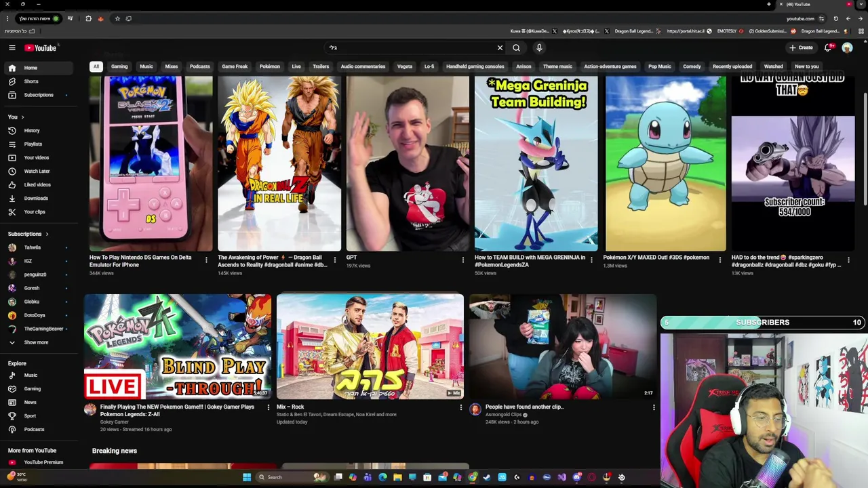Open Playlists in the sidebar
The image size is (868, 488).
(x=37, y=144)
